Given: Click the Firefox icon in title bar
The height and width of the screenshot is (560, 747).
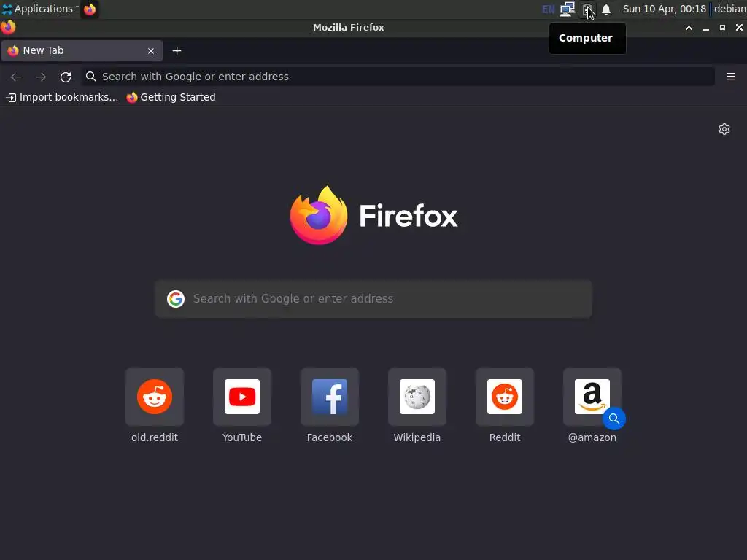Looking at the screenshot, I should coord(8,28).
